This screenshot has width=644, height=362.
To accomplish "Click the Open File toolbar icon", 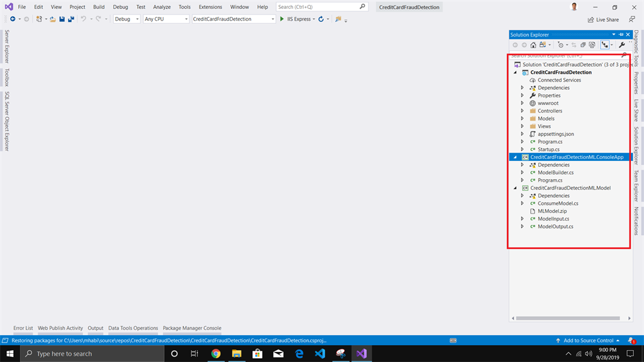I will 53,19.
